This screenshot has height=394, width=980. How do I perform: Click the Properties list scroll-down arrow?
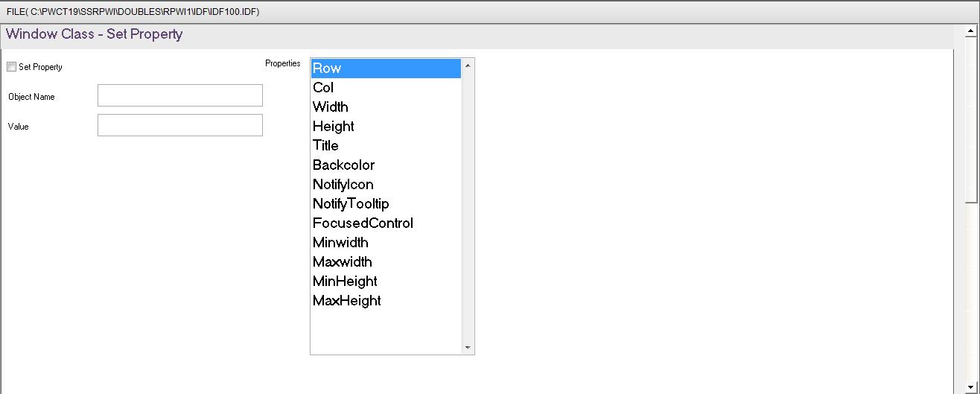468,347
